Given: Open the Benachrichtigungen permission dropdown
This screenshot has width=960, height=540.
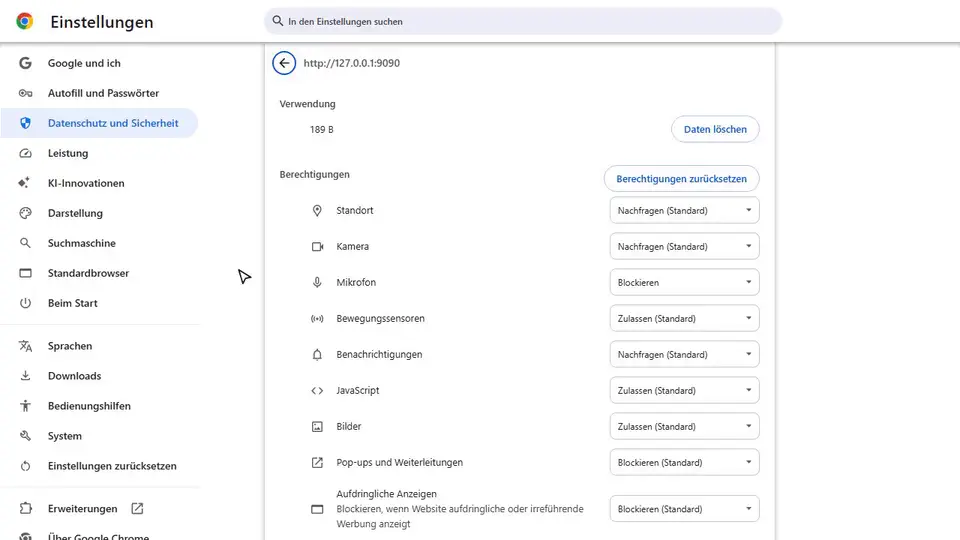Looking at the screenshot, I should pyautogui.click(x=684, y=354).
